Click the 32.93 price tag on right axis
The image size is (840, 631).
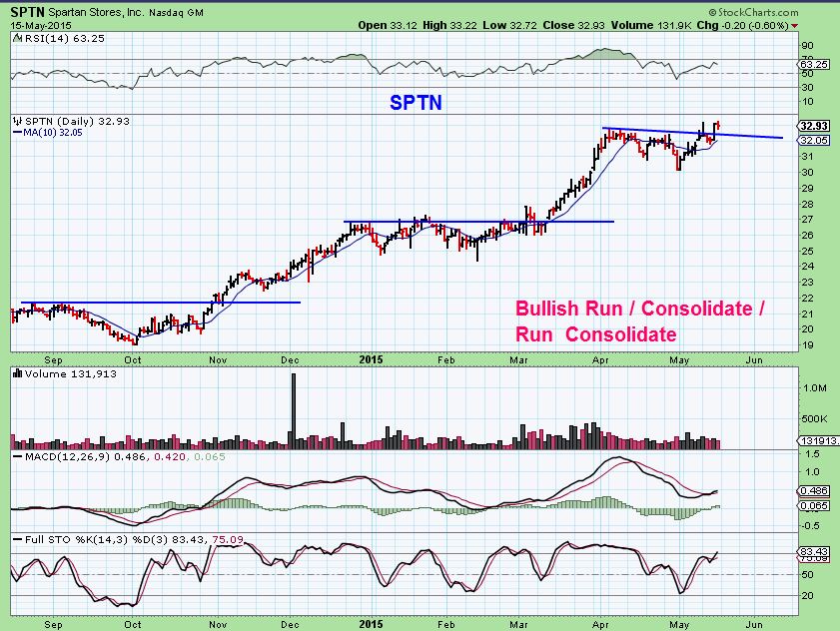[x=814, y=126]
